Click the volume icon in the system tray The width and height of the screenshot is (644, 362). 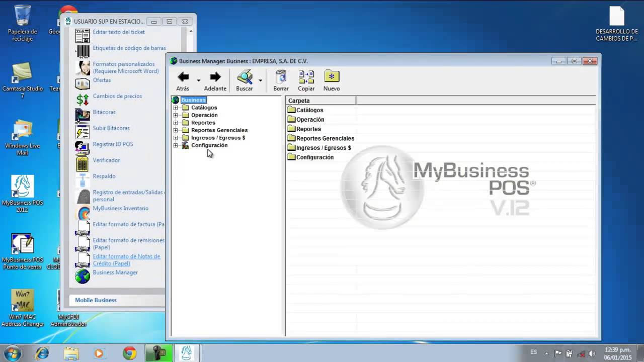(592, 353)
